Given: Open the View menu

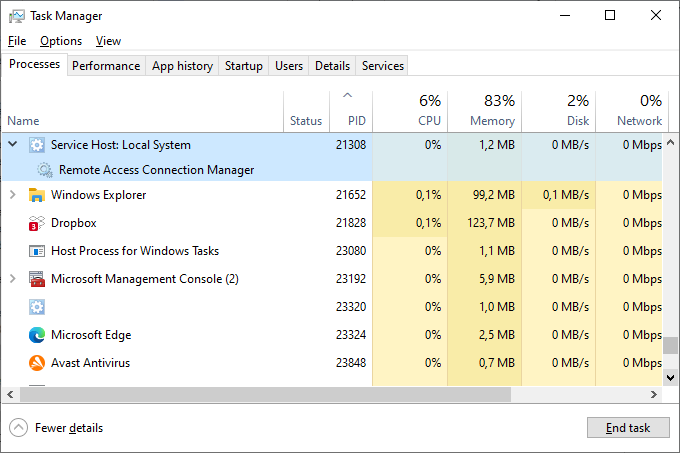Looking at the screenshot, I should (108, 41).
